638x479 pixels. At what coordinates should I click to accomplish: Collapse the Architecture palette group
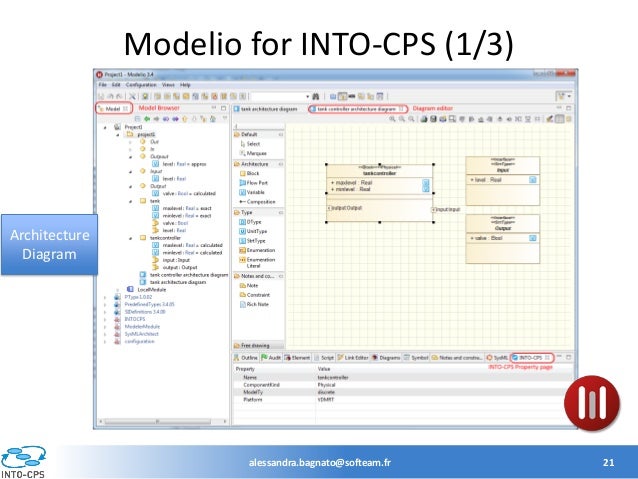tap(281, 164)
